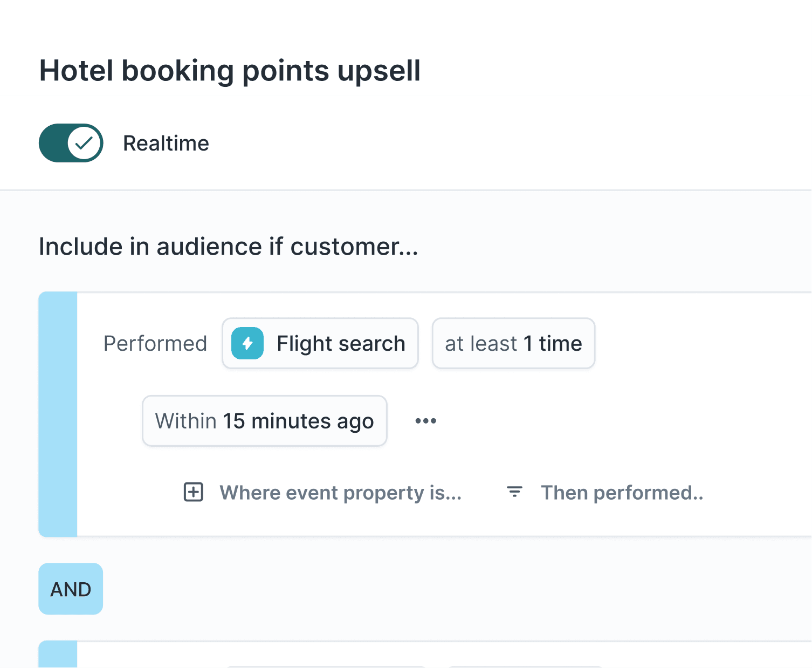
Task: Click the blue accent bar of first condition
Action: click(x=57, y=414)
